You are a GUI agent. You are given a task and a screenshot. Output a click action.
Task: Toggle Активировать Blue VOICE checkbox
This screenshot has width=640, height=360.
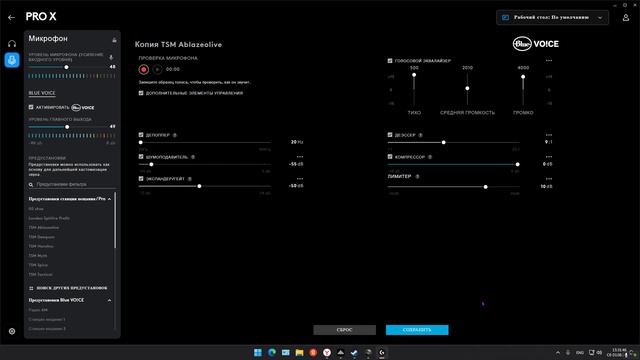pyautogui.click(x=31, y=107)
